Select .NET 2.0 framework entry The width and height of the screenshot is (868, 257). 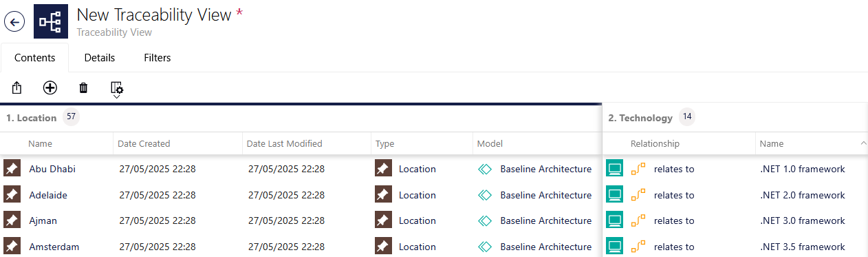[x=803, y=195]
